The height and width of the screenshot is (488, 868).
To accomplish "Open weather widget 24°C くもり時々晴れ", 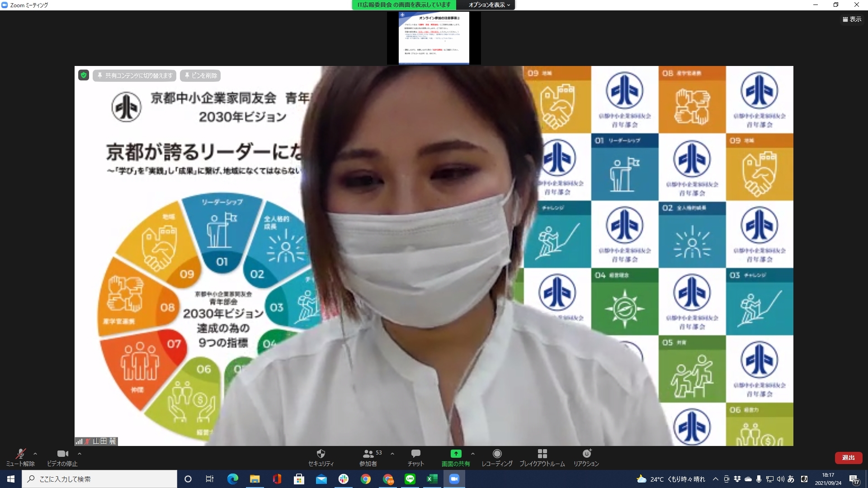I will click(671, 479).
